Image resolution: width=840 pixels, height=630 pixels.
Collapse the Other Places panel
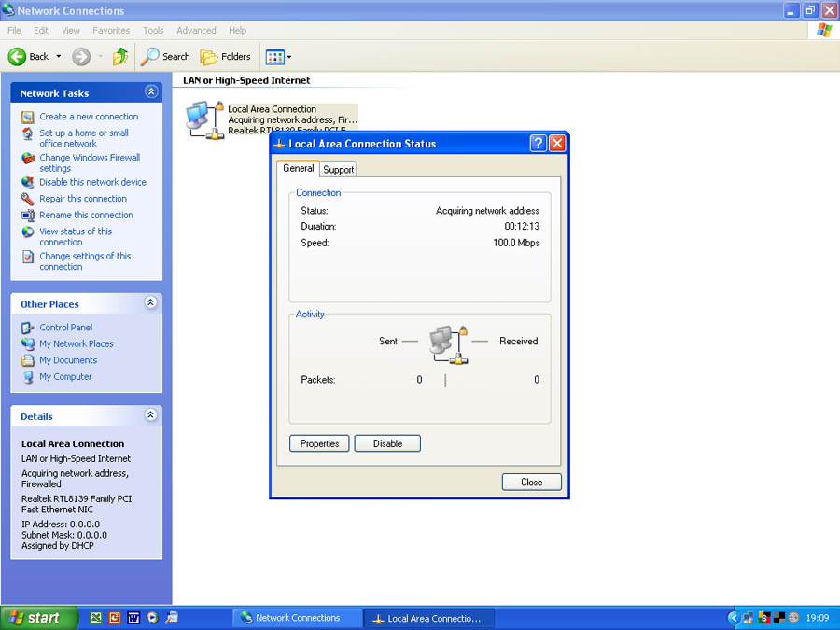[x=151, y=303]
